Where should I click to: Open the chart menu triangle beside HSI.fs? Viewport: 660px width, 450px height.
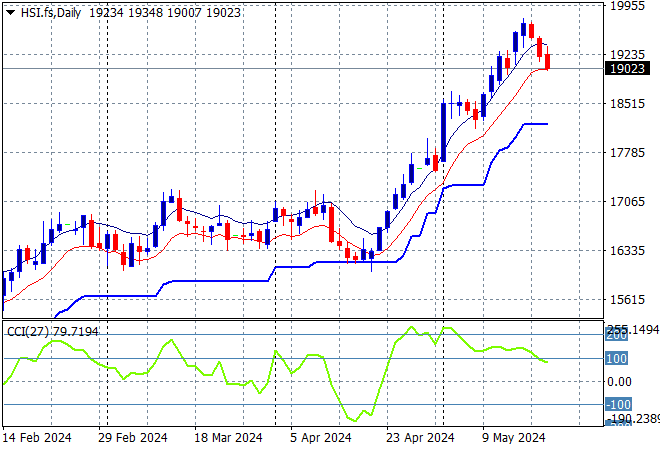coord(11,13)
